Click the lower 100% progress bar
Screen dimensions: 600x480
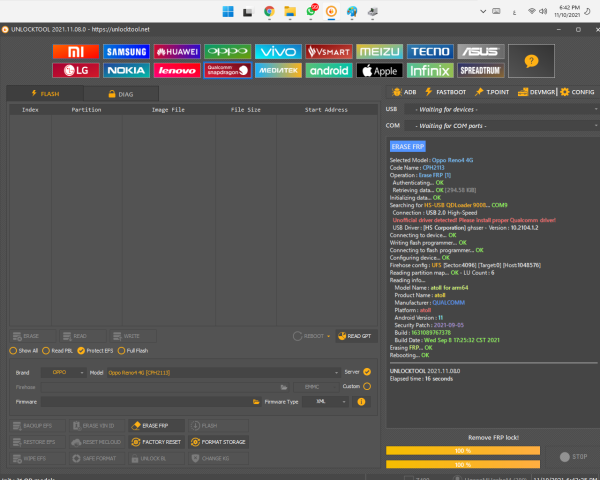pyautogui.click(x=463, y=464)
